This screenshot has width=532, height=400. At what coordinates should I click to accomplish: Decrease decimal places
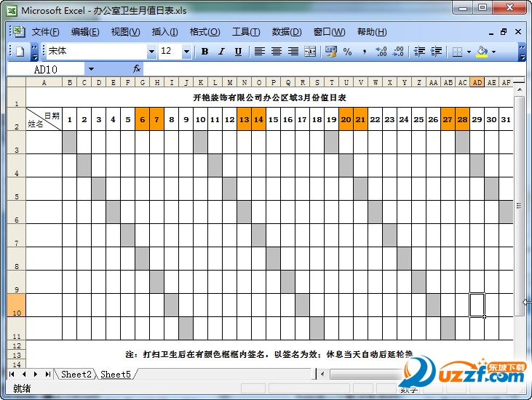pyautogui.click(x=398, y=52)
